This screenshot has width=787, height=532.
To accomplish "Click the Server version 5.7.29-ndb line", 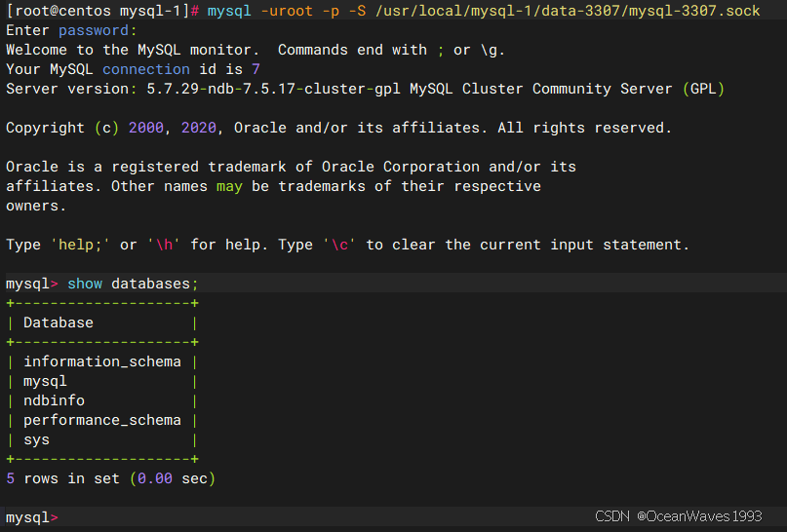I will pyautogui.click(x=366, y=89).
